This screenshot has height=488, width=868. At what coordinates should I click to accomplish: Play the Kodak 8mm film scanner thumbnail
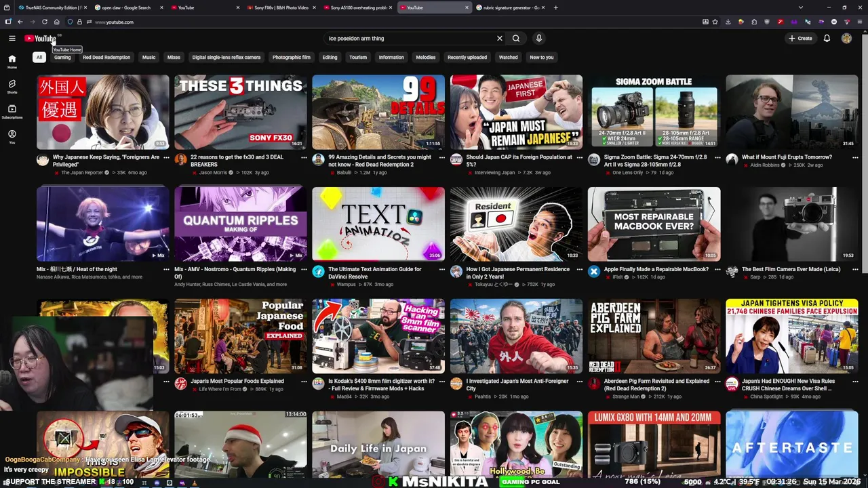[378, 336]
